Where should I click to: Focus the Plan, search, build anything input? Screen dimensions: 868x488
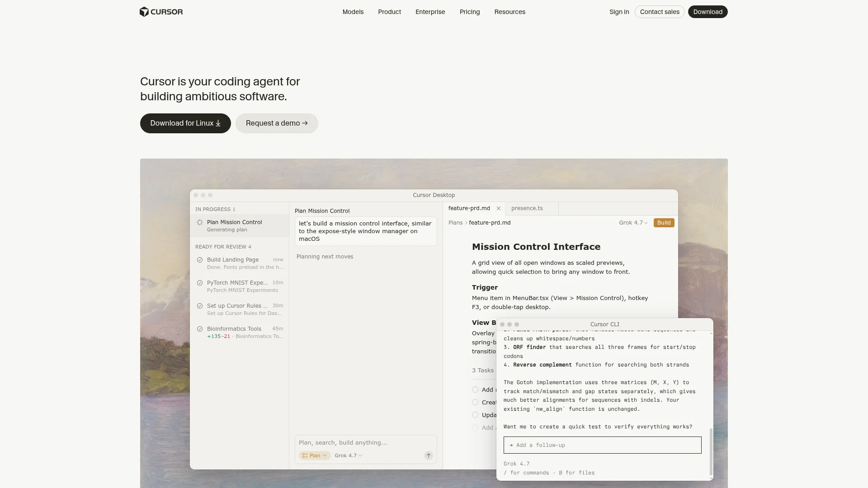click(x=365, y=443)
